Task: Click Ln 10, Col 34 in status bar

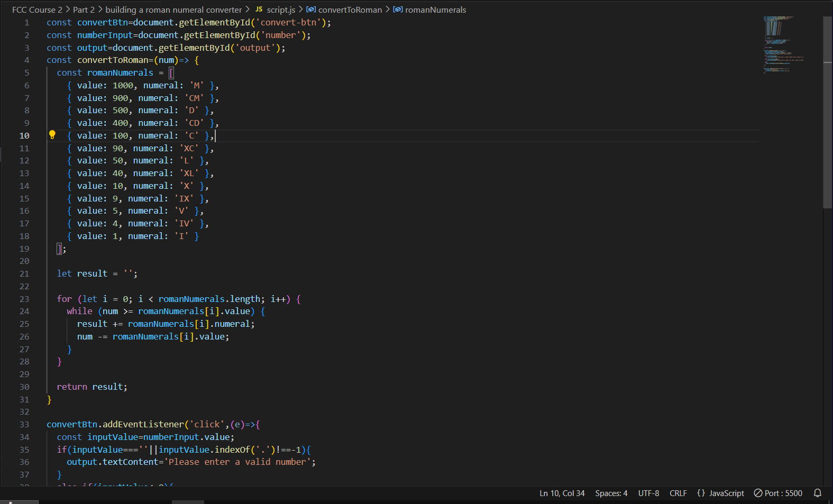Action: click(x=562, y=493)
